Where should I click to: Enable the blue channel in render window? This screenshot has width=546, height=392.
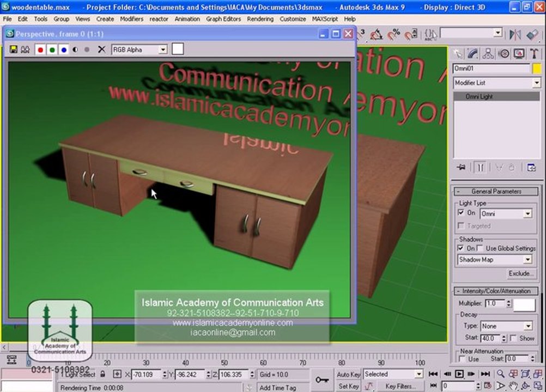[64, 50]
